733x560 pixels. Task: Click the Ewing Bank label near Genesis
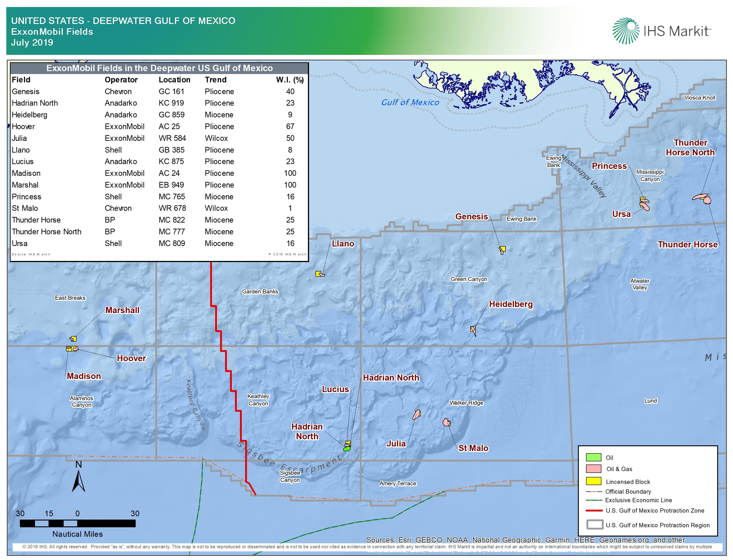coord(522,219)
